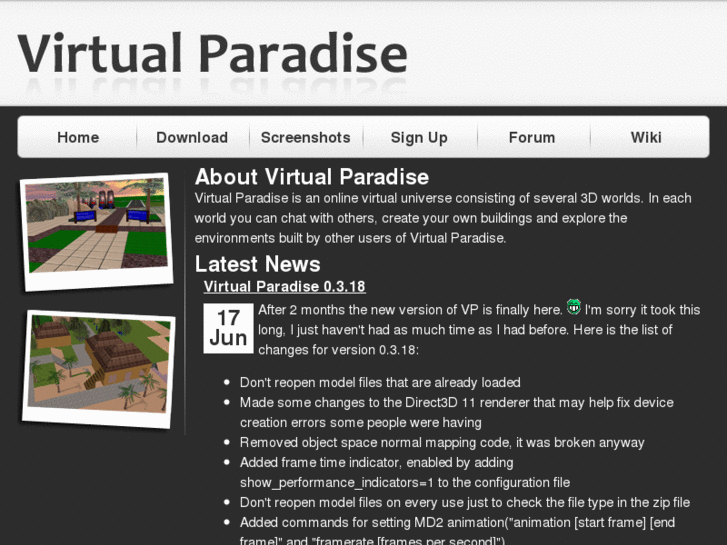Screen dimensions: 727x545
Task: Open the Screenshots menu item
Action: [x=306, y=137]
